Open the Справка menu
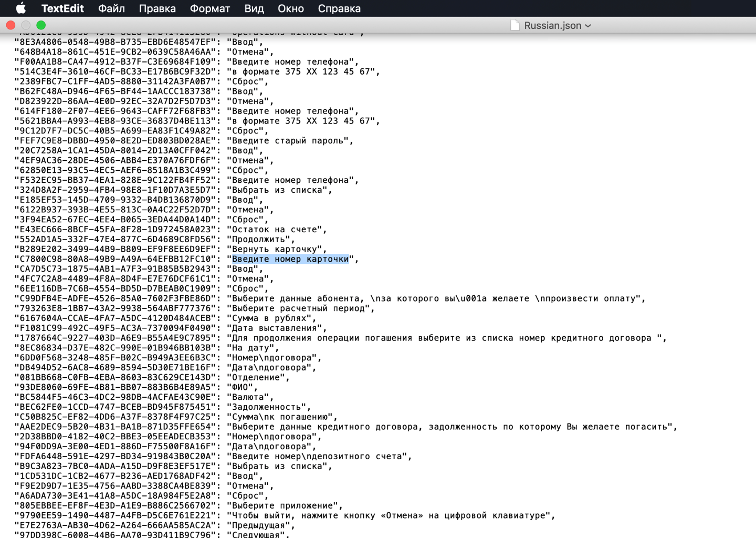 339,8
